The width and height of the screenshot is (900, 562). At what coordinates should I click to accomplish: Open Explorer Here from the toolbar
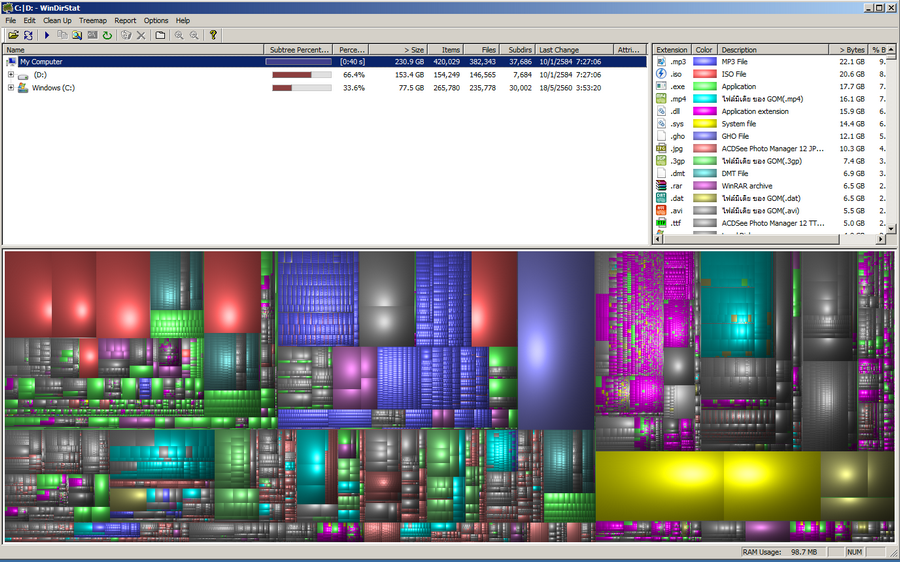click(77, 35)
